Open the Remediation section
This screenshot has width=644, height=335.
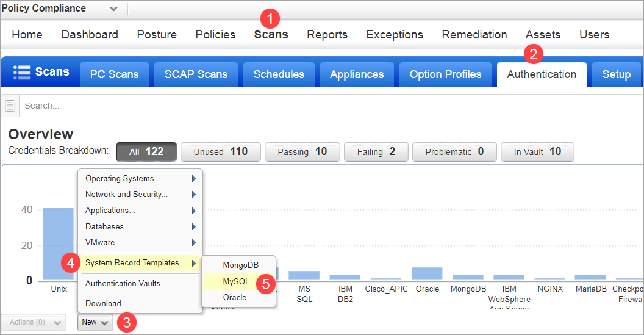[474, 35]
